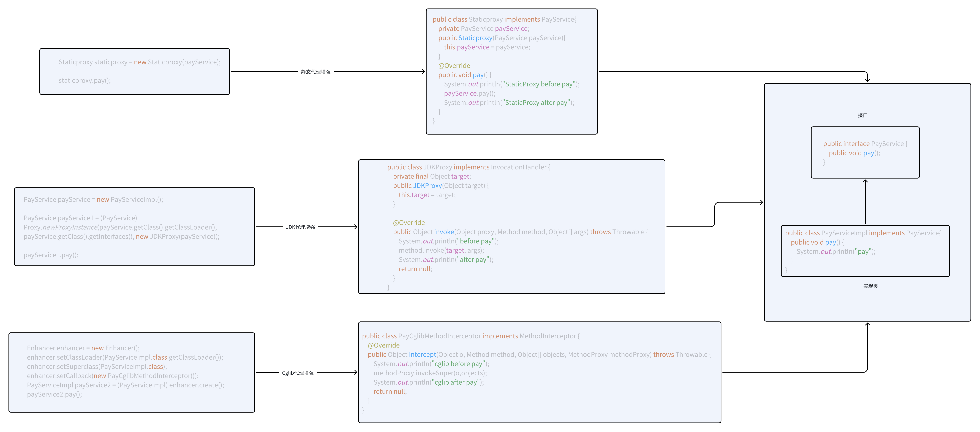Image resolution: width=980 pixels, height=432 pixels.
Task: Click the 'payService2.pay();' line
Action: 54,394
